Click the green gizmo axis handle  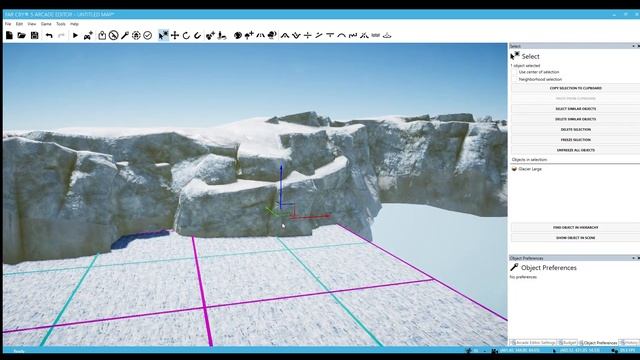(x=272, y=211)
